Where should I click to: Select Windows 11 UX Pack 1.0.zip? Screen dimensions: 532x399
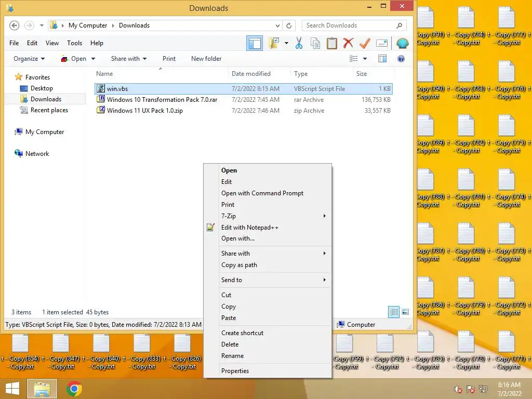pos(244,110)
